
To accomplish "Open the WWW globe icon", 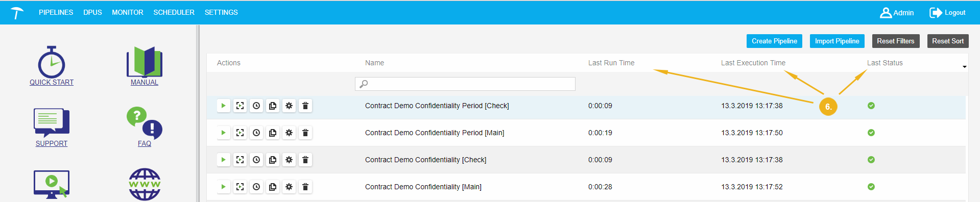I will [145, 184].
